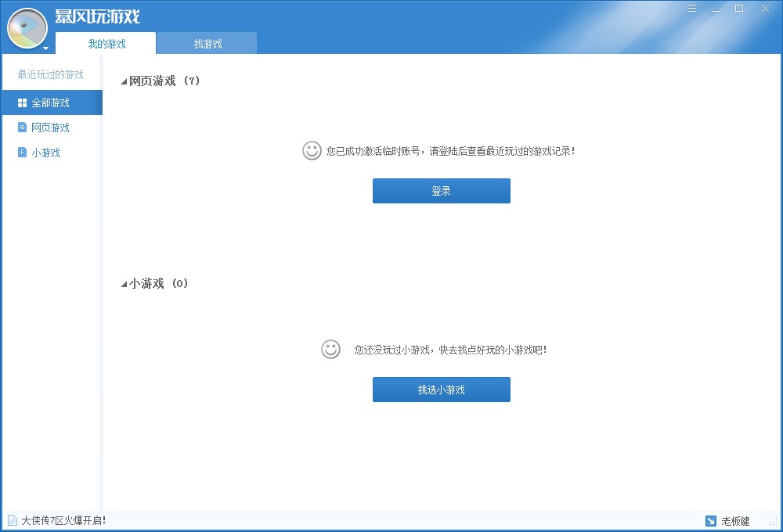Select the 网页游戏 icon in the sidebar
Image resolution: width=783 pixels, height=532 pixels.
[22, 128]
